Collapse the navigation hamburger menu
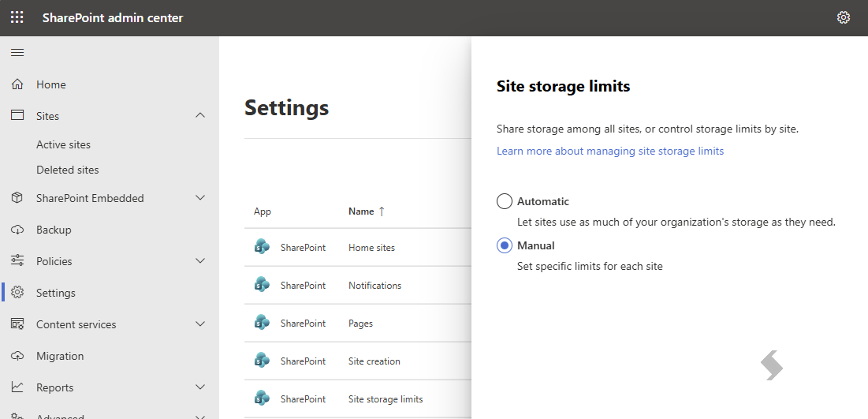868x419 pixels. pos(17,53)
